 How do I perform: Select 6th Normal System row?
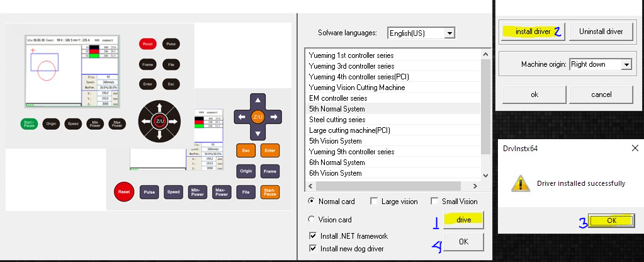393,162
